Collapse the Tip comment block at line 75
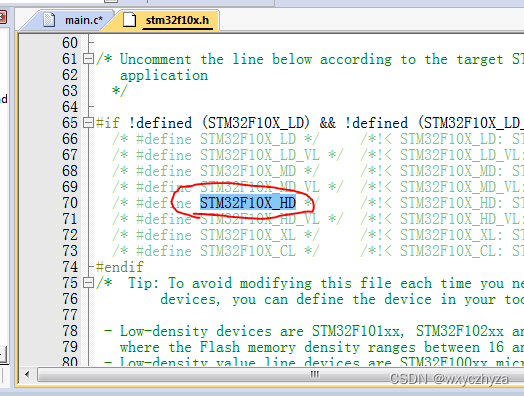This screenshot has height=396, width=524. pos(88,283)
